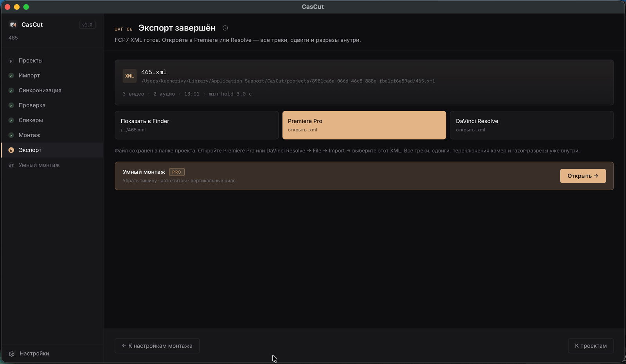
Task: Click the project name 465 in sidebar
Action: click(13, 38)
